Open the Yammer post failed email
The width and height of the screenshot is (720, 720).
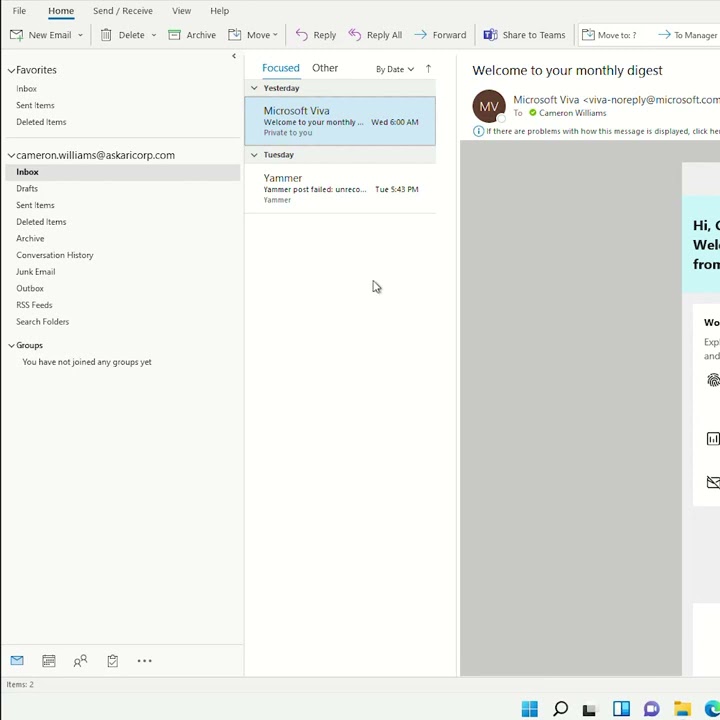pyautogui.click(x=340, y=188)
